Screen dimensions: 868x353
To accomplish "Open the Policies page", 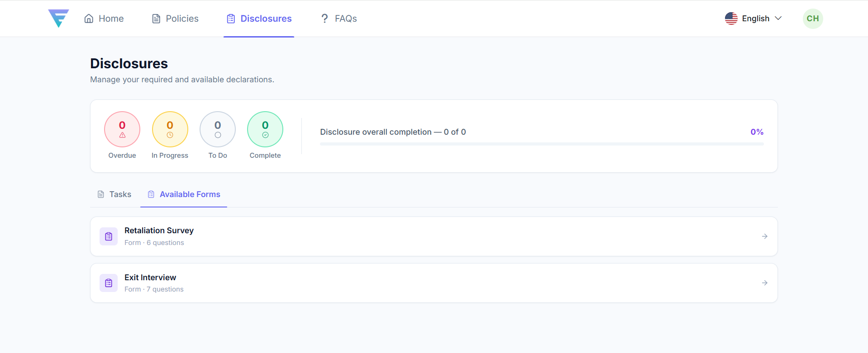I will pyautogui.click(x=175, y=19).
